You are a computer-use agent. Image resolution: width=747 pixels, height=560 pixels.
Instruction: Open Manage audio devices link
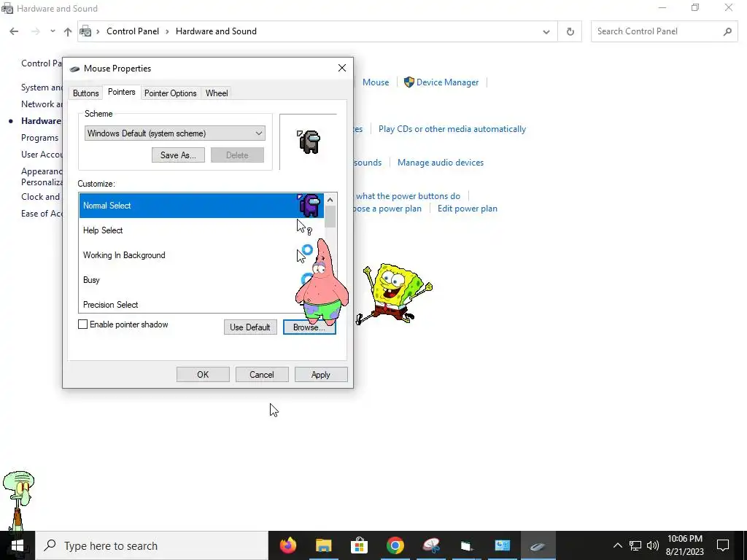440,163
